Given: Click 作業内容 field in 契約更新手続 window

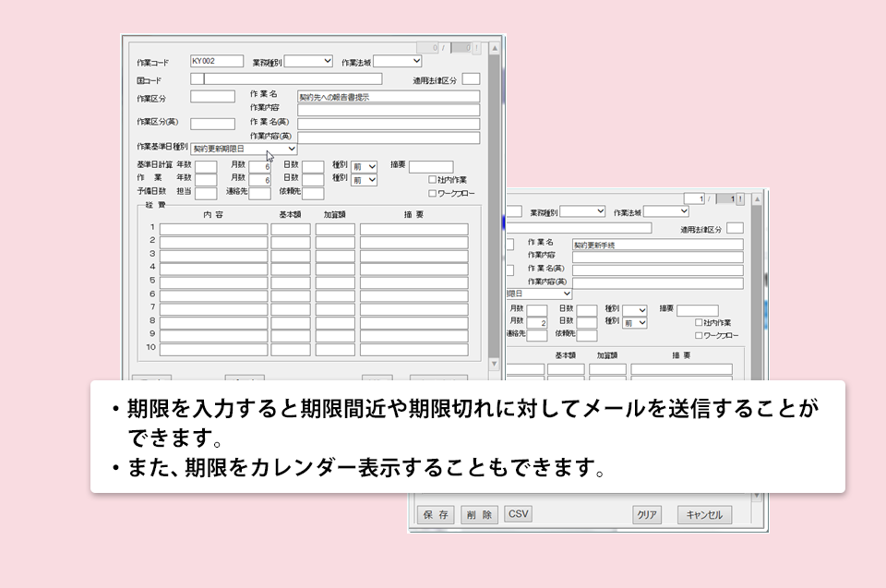Looking at the screenshot, I should coord(658,258).
